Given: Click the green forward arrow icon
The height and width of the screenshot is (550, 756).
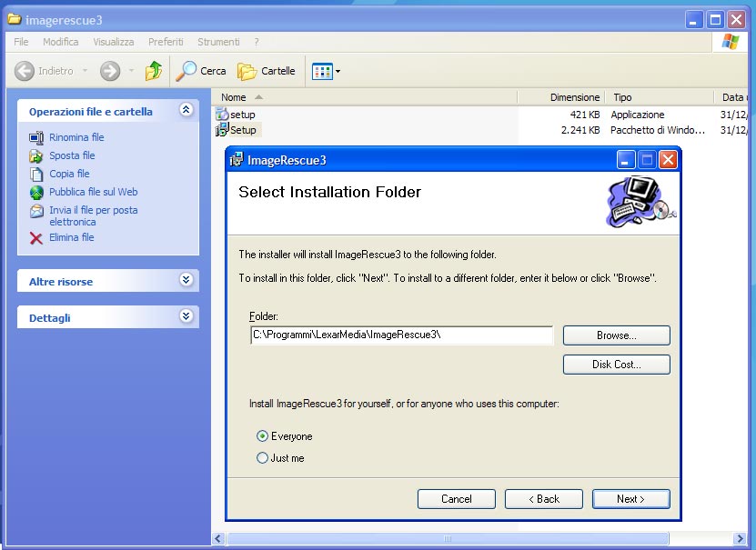Looking at the screenshot, I should click(110, 71).
